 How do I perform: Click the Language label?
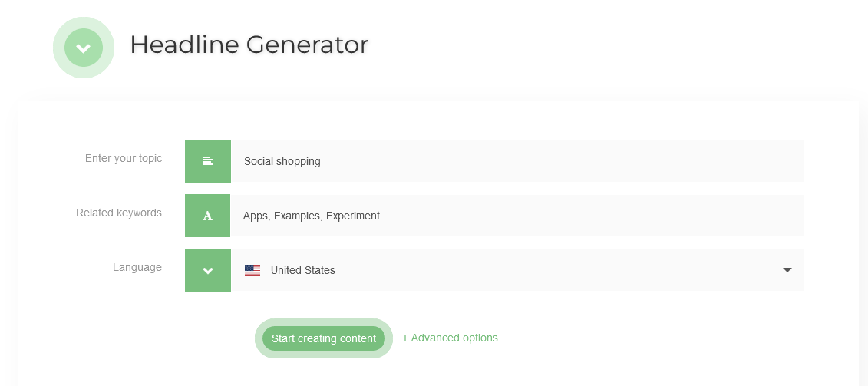coord(137,267)
